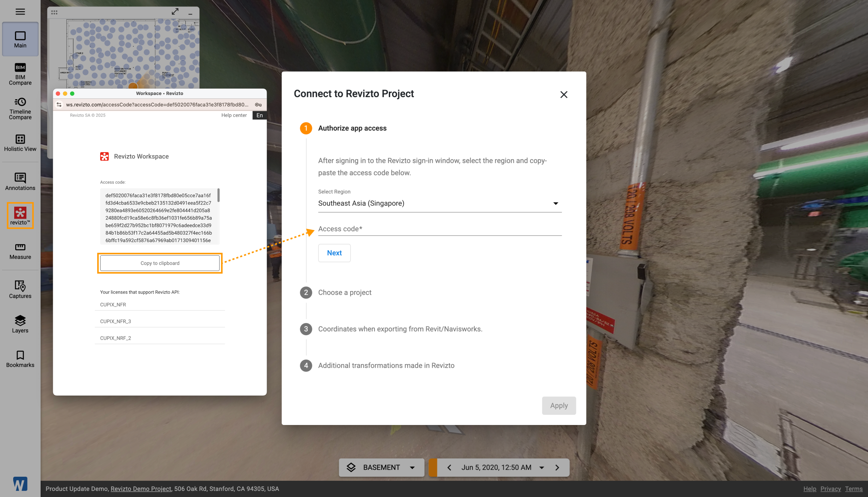Click the orange location marker on minimap
Viewport: 868px width, 497px height.
pos(133,85)
